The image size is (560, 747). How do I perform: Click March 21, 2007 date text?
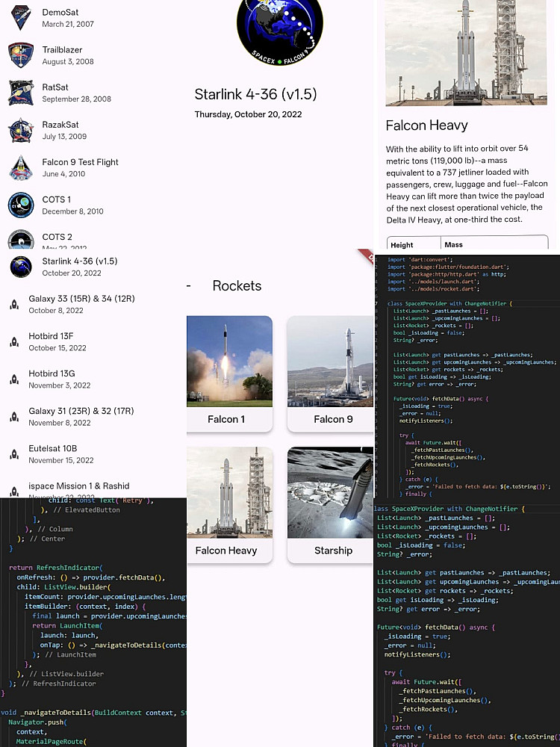68,25
